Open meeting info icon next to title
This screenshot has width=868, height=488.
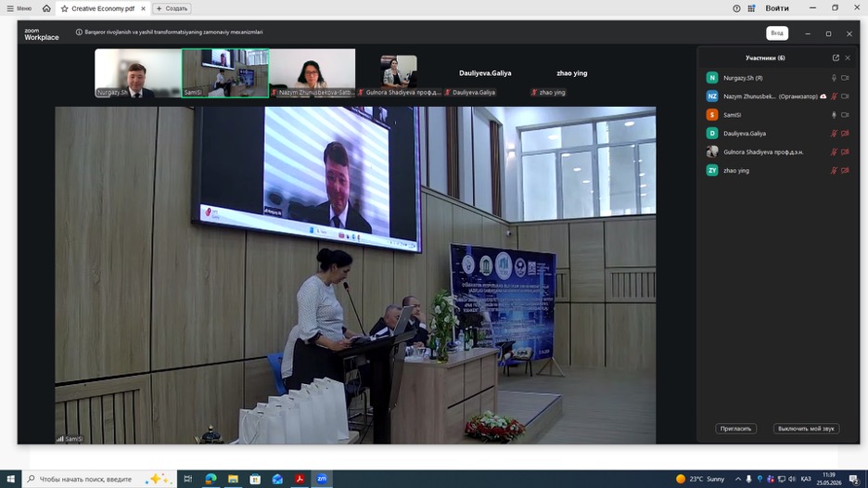79,32
